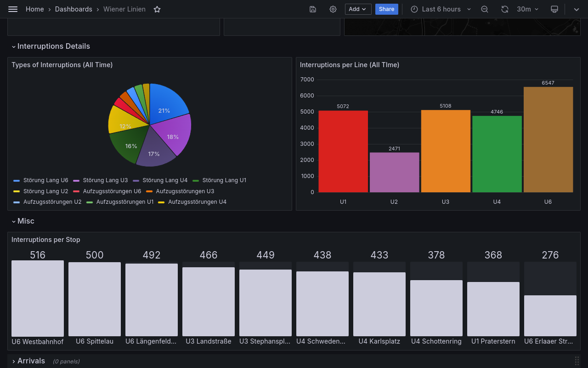This screenshot has height=368, width=588.
Task: Change the 30m auto-refresh interval
Action: coord(527,9)
